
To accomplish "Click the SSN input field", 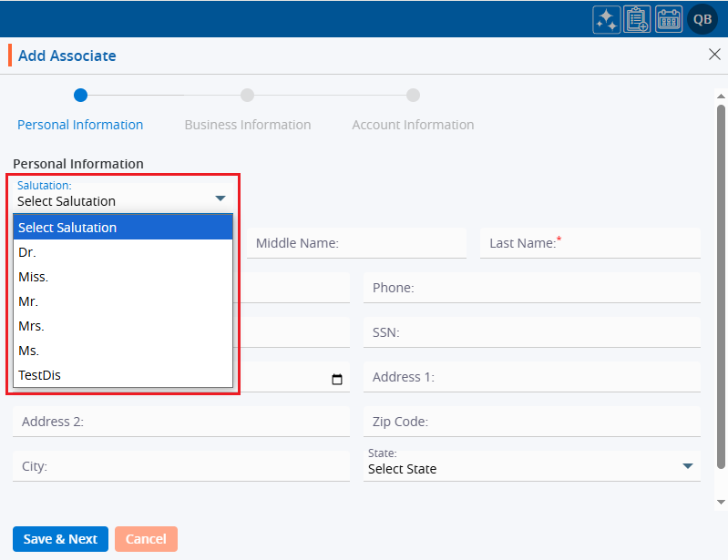I will (x=531, y=333).
